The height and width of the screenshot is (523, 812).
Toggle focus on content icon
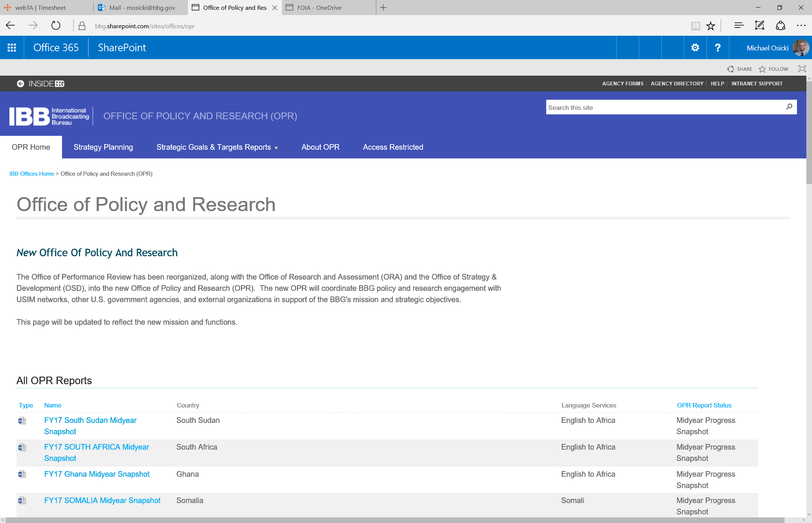point(802,68)
